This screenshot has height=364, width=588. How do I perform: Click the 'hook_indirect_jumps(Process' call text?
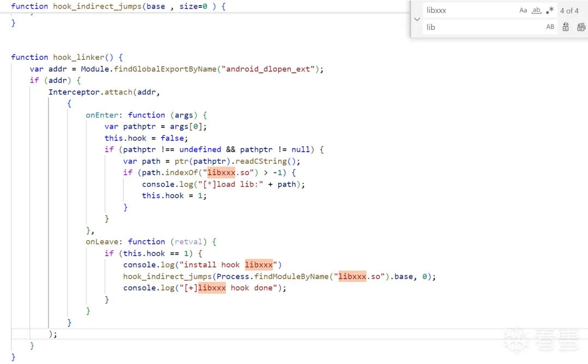point(186,276)
